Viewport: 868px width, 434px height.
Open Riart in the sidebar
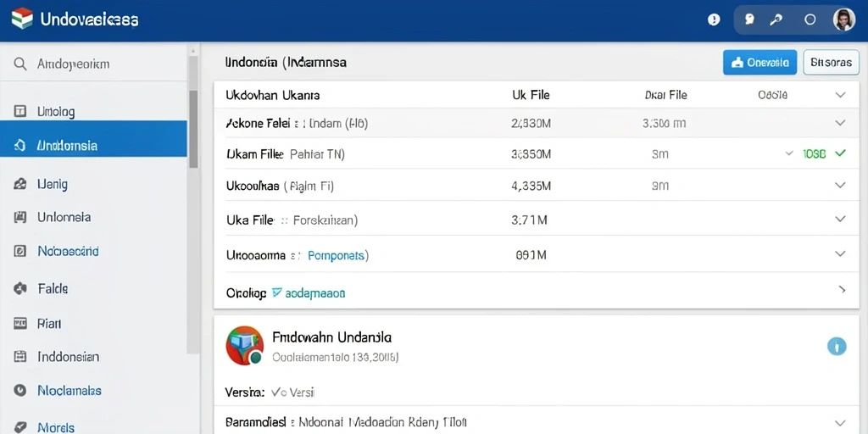(49, 324)
